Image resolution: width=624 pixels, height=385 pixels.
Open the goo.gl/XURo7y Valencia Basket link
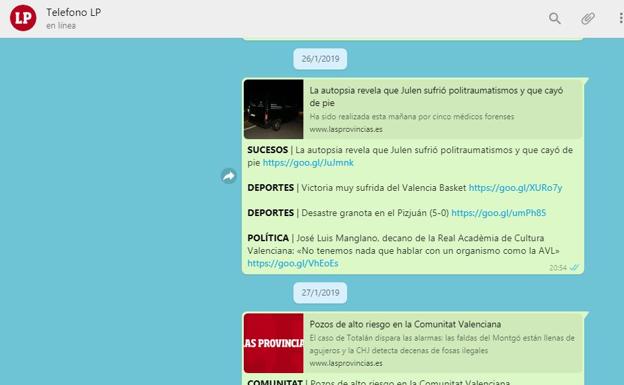point(515,188)
